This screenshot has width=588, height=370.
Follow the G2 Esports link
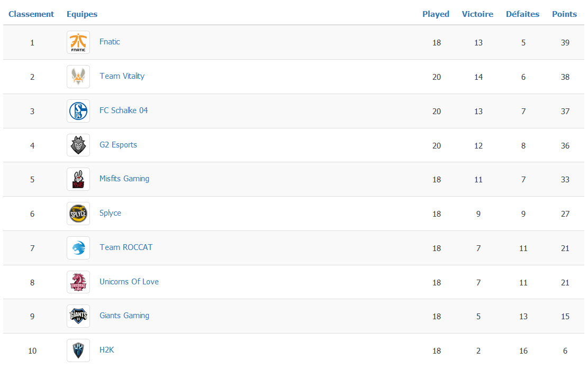click(x=118, y=145)
